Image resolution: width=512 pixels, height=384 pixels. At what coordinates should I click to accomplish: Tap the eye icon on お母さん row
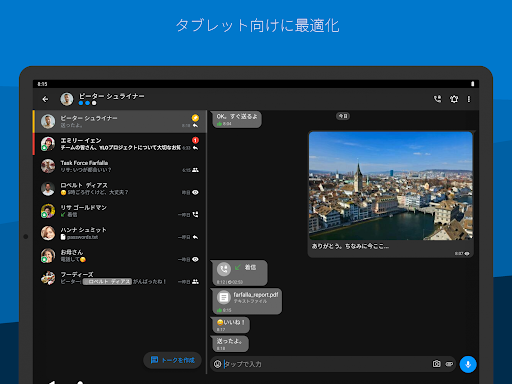tap(195, 259)
